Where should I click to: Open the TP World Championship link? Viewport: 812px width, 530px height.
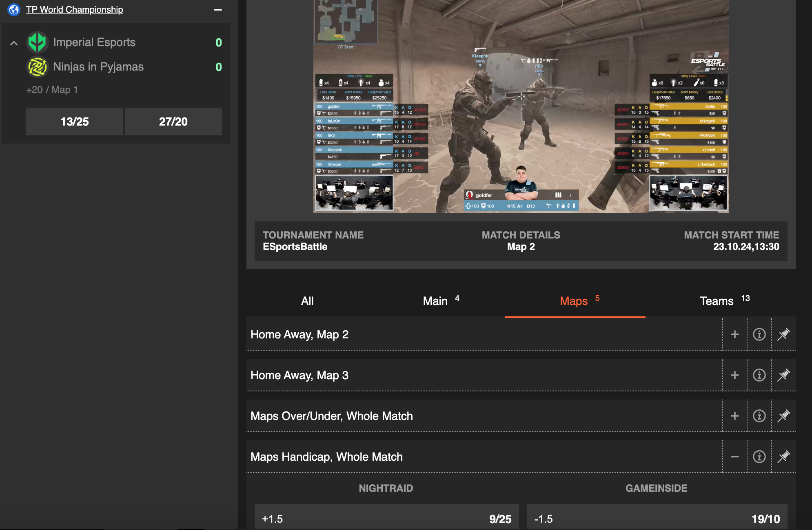74,9
